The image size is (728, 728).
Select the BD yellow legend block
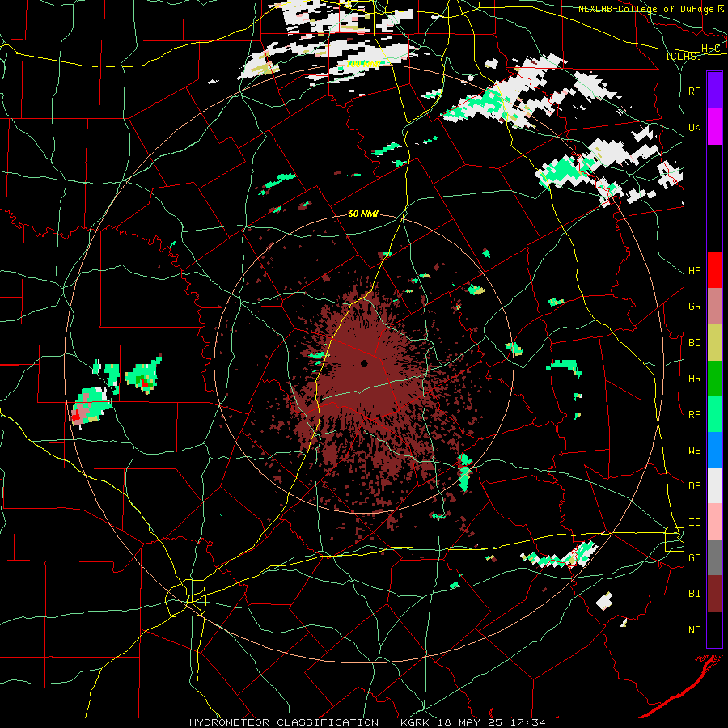[714, 343]
